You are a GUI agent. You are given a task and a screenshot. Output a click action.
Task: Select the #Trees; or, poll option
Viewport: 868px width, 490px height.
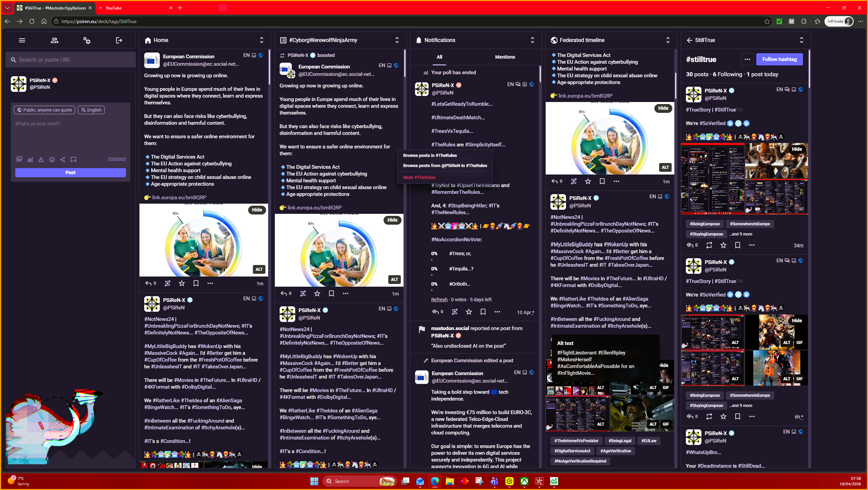(x=460, y=253)
